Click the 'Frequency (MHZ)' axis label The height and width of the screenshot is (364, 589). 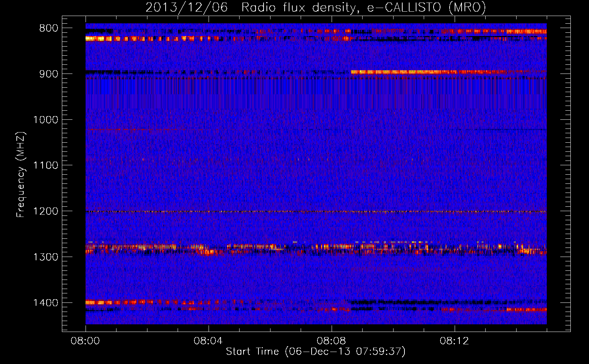21,175
